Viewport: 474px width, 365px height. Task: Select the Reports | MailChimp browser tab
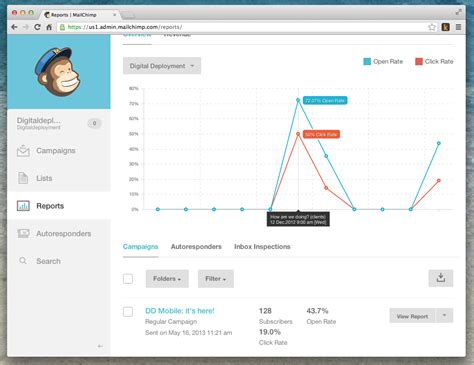click(x=79, y=15)
